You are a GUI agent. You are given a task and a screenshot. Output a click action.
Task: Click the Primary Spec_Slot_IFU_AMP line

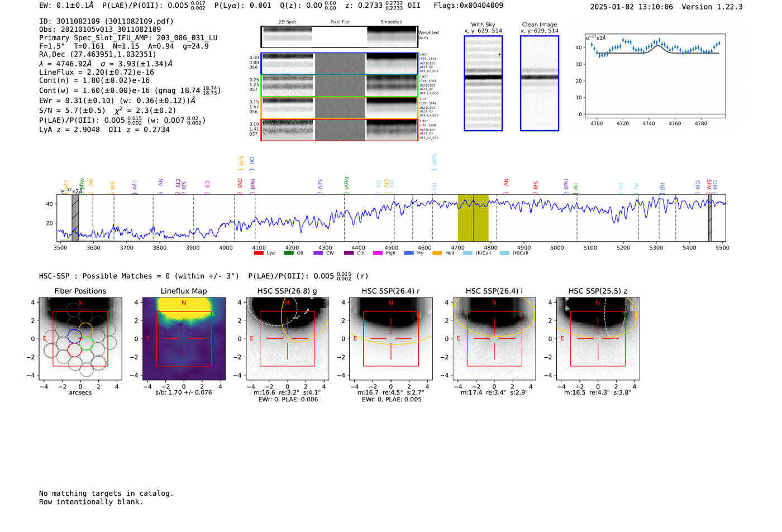point(128,38)
